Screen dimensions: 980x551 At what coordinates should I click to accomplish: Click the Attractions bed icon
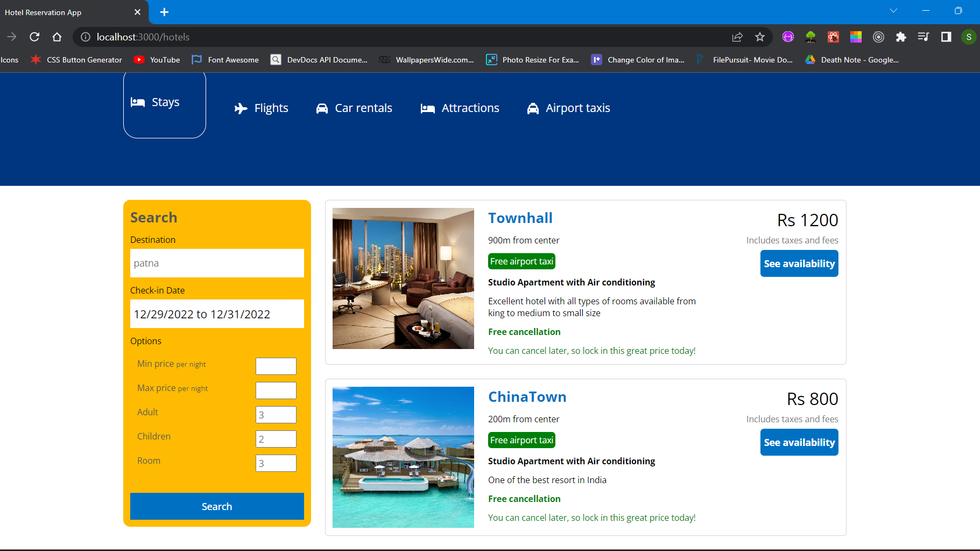428,108
